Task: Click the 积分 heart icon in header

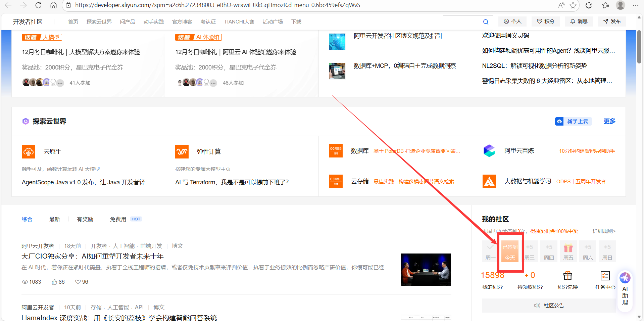Action: click(540, 21)
